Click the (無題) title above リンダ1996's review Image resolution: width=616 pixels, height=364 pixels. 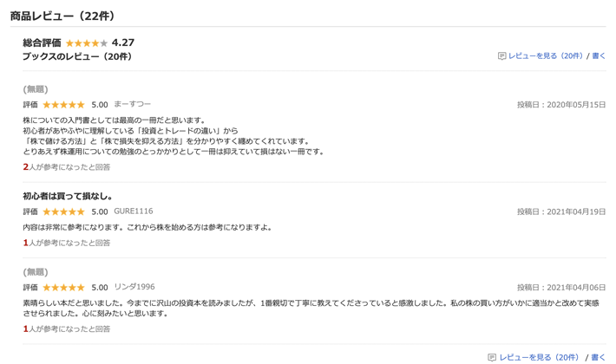(36, 272)
